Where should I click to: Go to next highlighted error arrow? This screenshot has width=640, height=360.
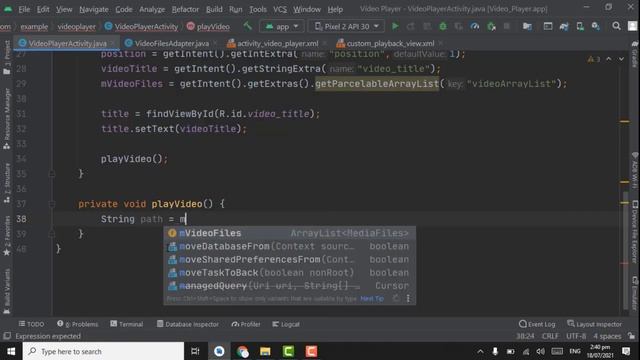[x=621, y=60]
